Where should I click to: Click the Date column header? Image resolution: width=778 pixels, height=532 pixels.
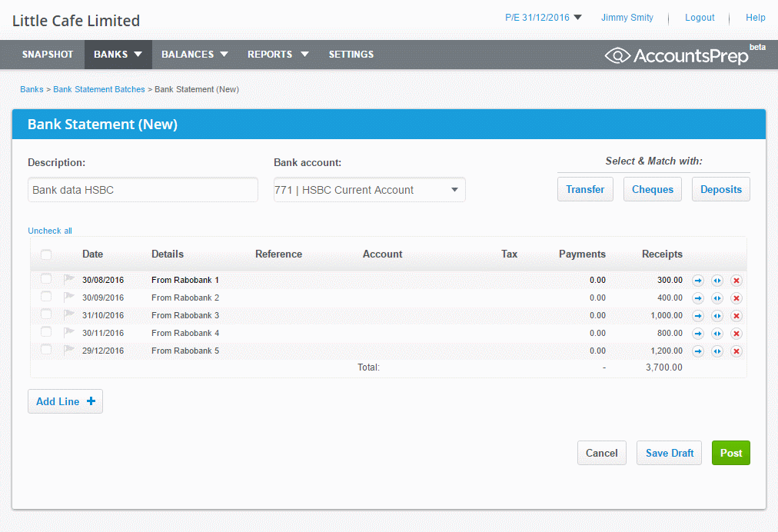tap(93, 254)
